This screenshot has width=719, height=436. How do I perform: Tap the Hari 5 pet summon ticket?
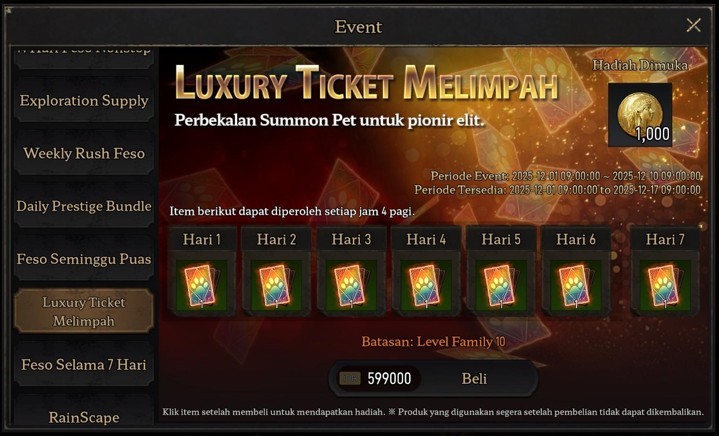[501, 286]
